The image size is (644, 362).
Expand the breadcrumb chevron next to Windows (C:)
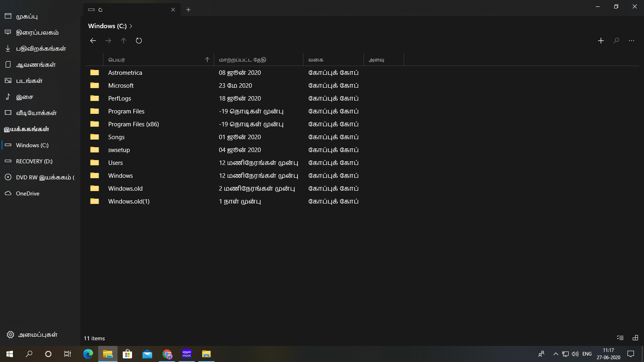(130, 26)
